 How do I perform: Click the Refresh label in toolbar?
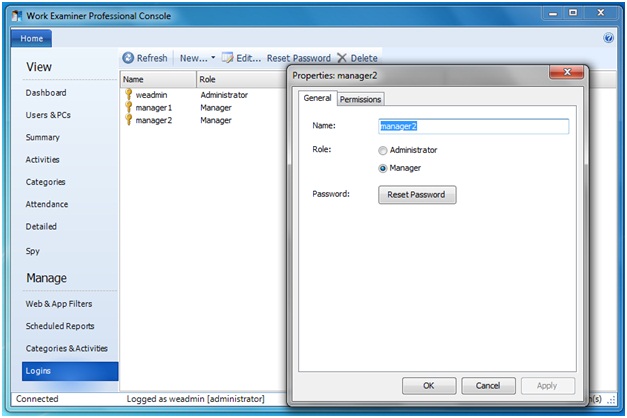pos(152,58)
